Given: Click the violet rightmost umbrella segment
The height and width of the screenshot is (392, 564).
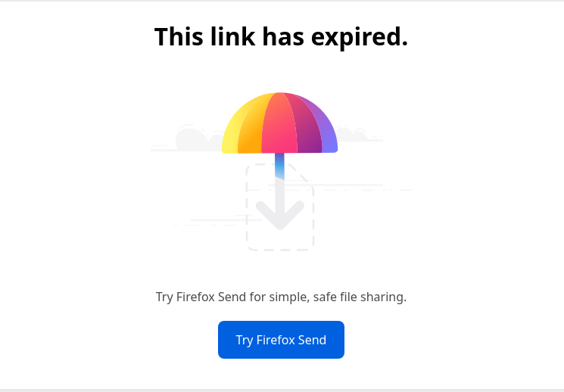Looking at the screenshot, I should coord(326,131).
